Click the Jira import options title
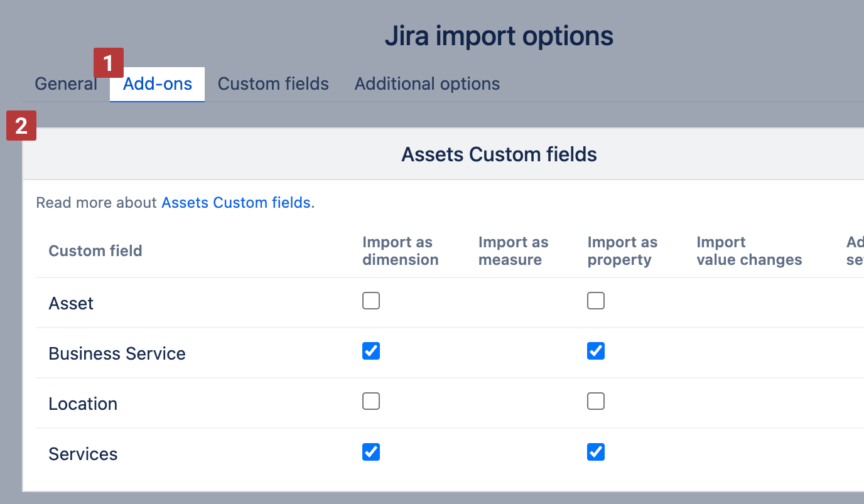This screenshot has width=864, height=504. click(499, 36)
